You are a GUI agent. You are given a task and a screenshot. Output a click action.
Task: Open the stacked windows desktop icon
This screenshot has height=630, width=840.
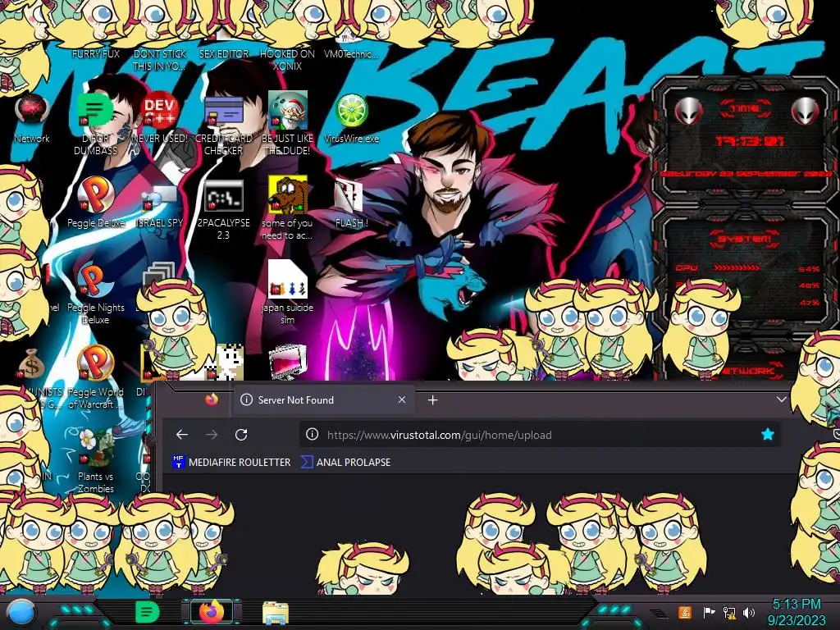(x=159, y=276)
